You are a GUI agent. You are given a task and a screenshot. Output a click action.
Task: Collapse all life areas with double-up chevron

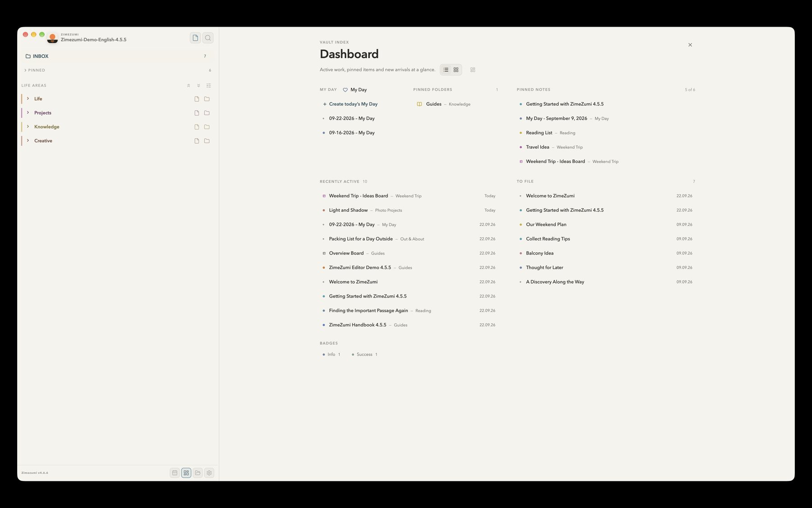click(189, 85)
